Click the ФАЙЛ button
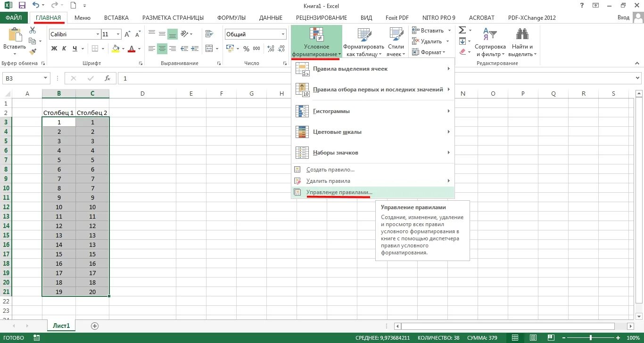644x343 pixels. point(14,18)
